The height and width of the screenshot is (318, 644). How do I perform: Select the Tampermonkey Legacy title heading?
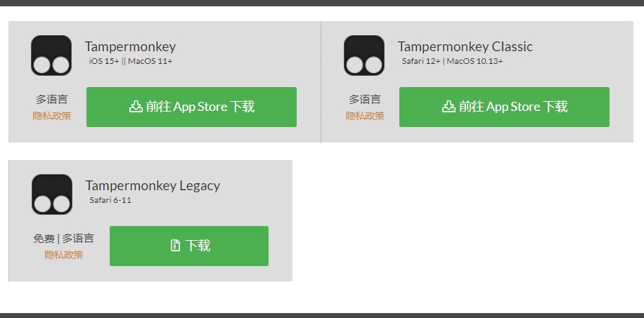153,186
